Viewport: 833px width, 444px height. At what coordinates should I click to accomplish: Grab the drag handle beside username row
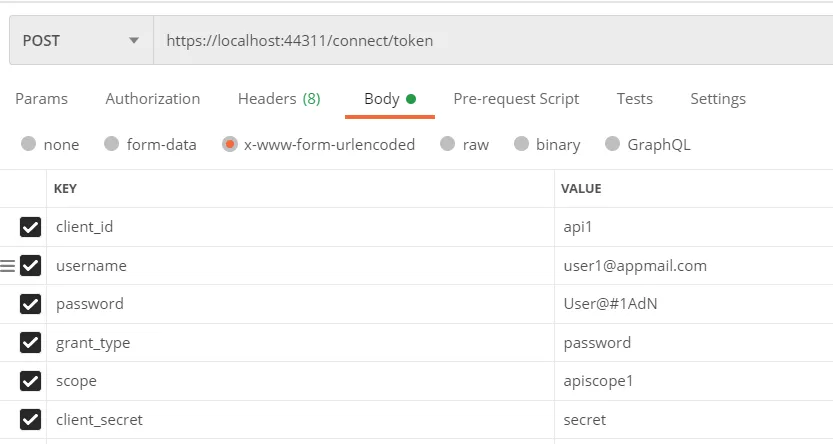(8, 266)
